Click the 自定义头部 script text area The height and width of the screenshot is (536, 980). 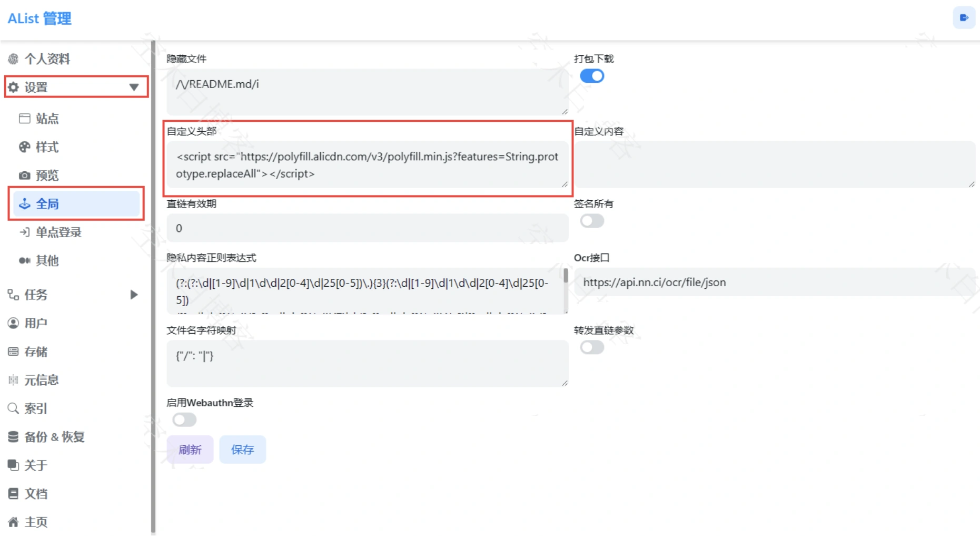(368, 164)
